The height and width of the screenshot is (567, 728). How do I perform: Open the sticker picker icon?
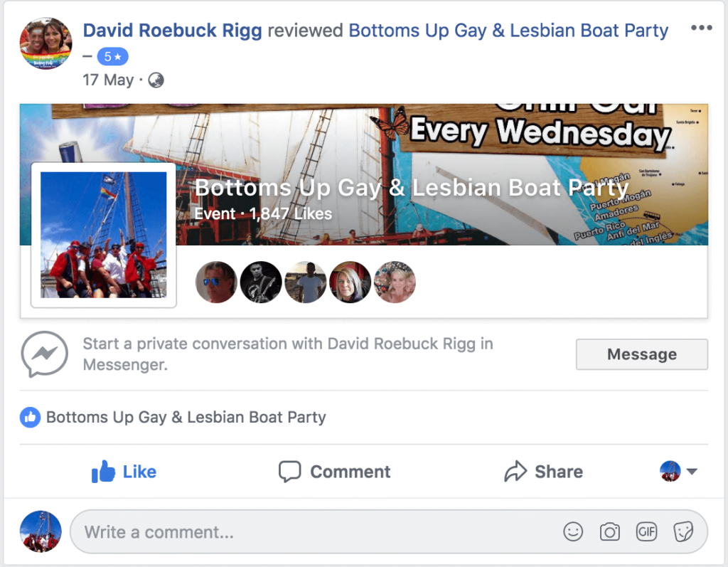683,531
